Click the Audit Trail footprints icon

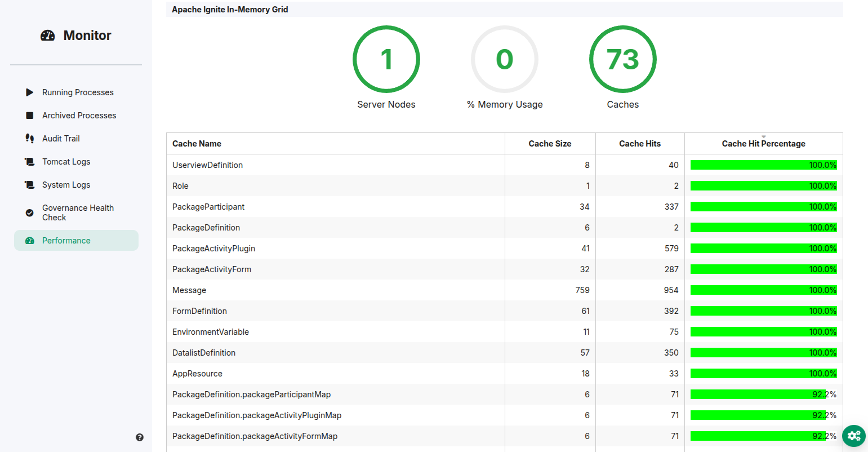[x=30, y=139]
